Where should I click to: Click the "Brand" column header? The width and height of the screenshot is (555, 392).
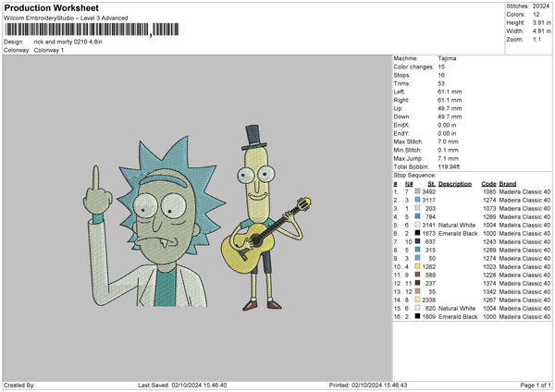coord(508,184)
